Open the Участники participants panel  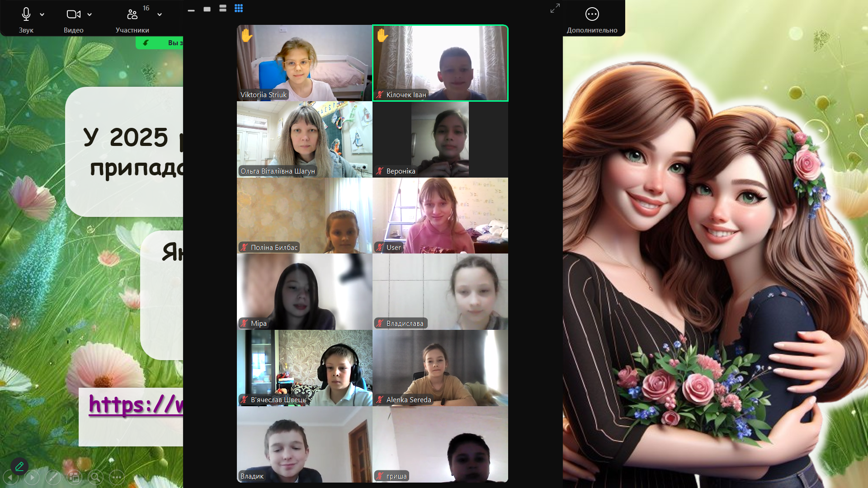pos(132,19)
